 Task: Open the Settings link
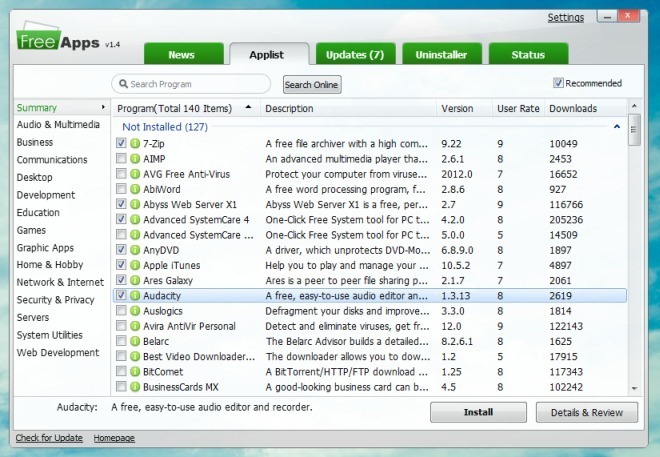(x=565, y=17)
